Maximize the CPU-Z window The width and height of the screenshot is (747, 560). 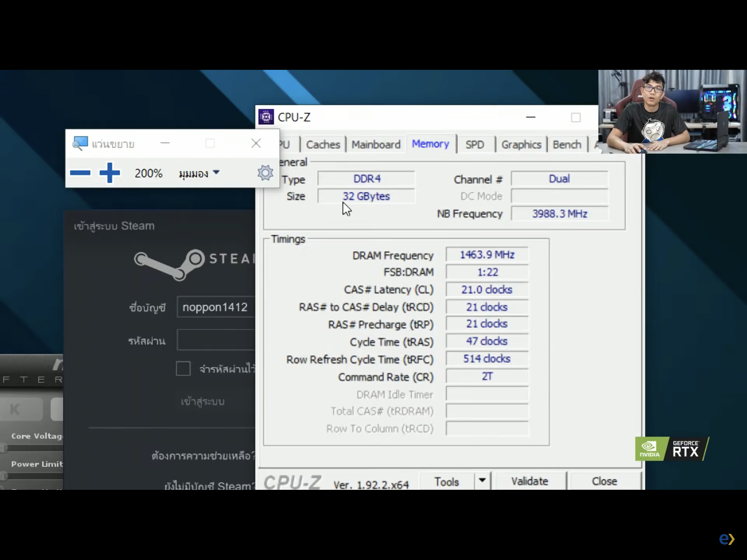(x=576, y=118)
